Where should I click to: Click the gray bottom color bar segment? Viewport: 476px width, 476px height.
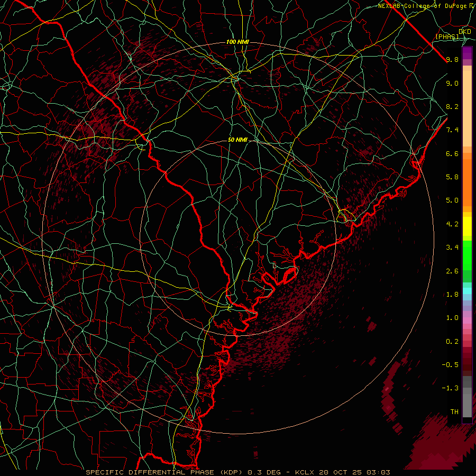click(467, 406)
